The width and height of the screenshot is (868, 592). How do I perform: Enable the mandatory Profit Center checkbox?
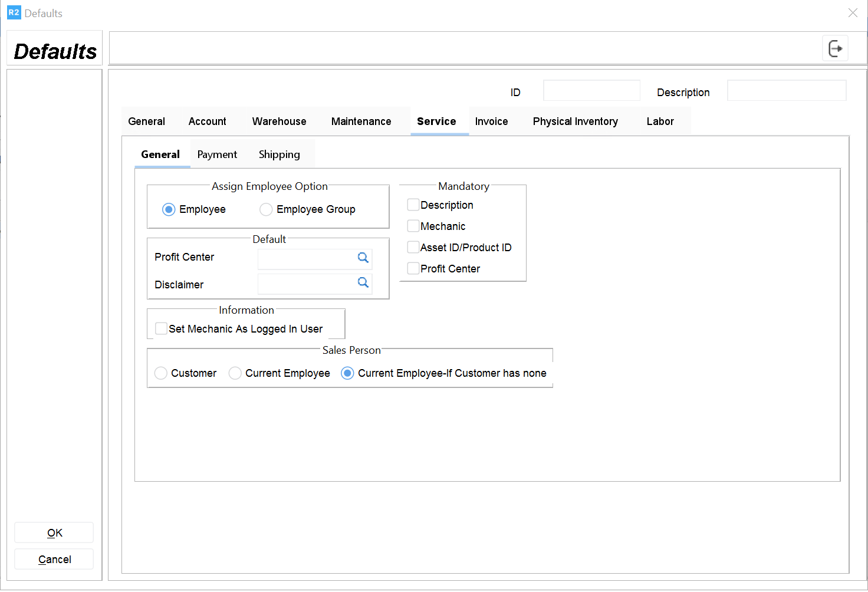[x=413, y=269]
